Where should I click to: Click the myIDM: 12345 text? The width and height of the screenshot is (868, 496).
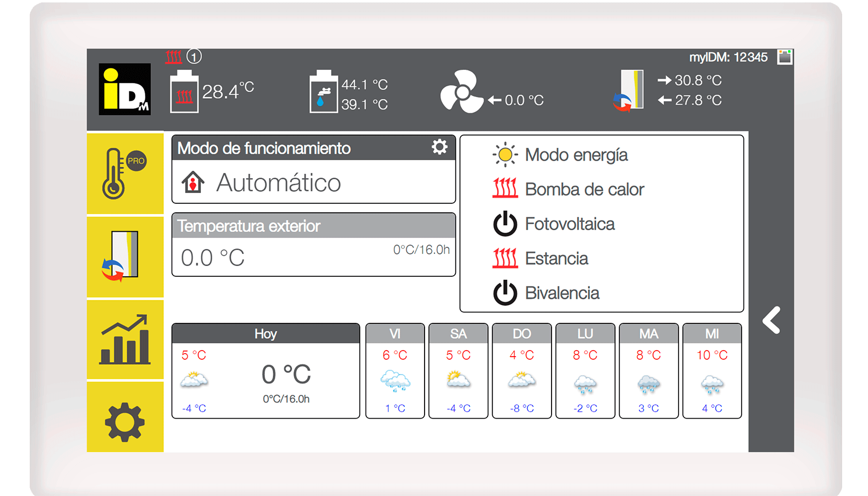(728, 58)
